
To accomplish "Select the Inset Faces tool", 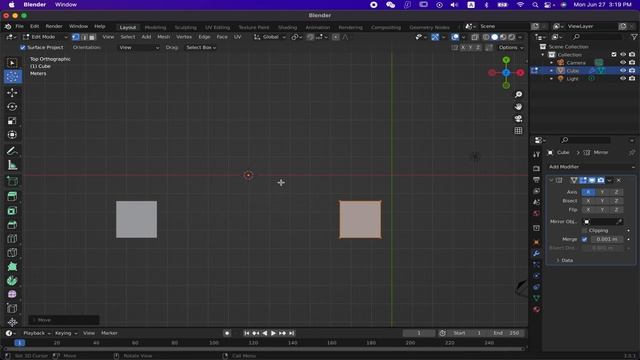I will [x=12, y=211].
